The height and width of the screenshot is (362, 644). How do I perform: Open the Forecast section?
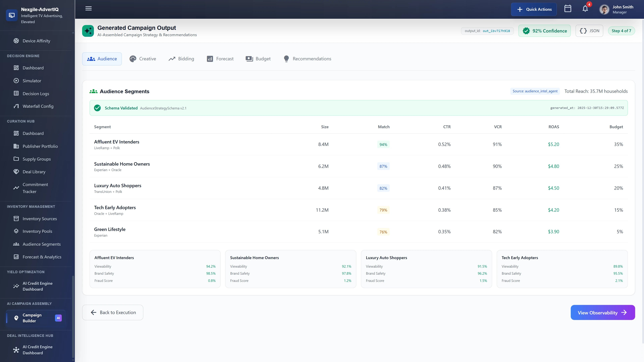[220, 59]
